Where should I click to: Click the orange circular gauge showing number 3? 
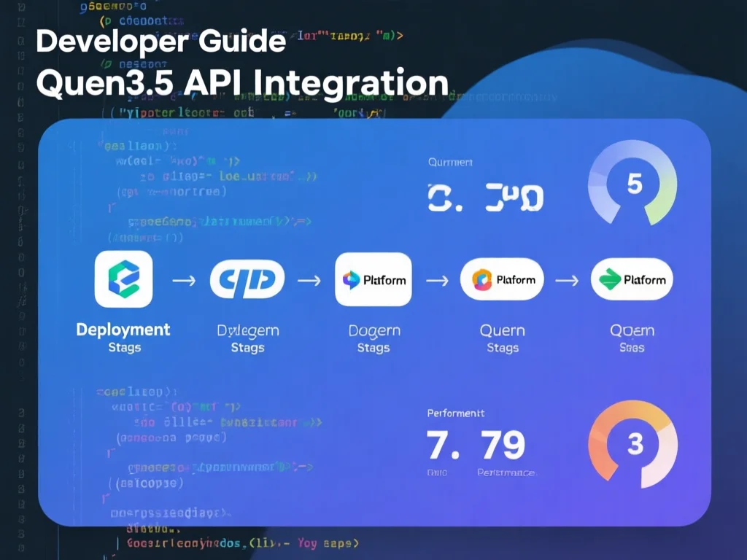[633, 444]
